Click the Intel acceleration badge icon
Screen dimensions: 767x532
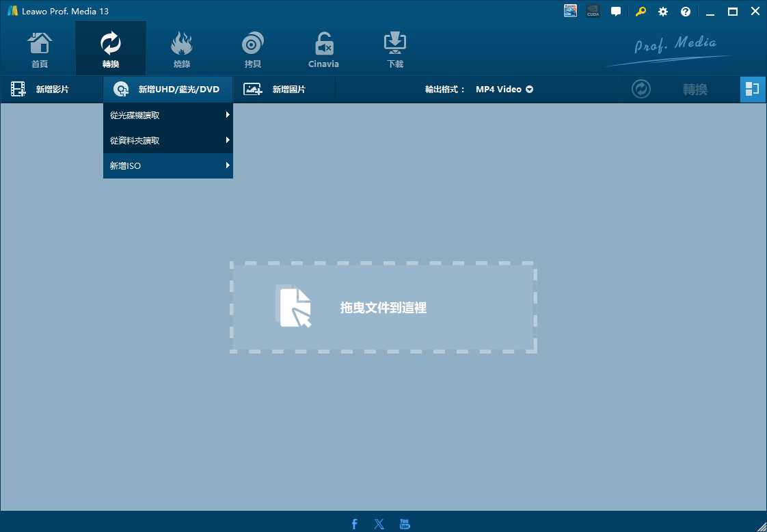(571, 12)
